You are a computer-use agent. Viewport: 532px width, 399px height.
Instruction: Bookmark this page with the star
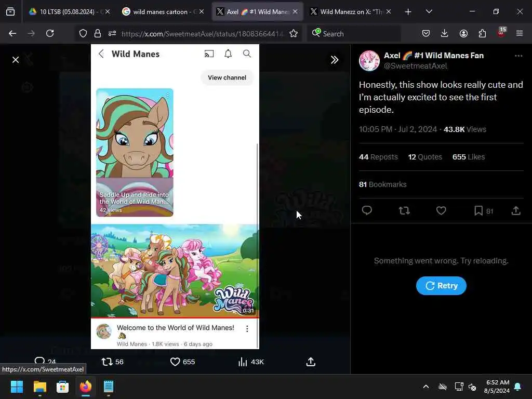(x=294, y=33)
